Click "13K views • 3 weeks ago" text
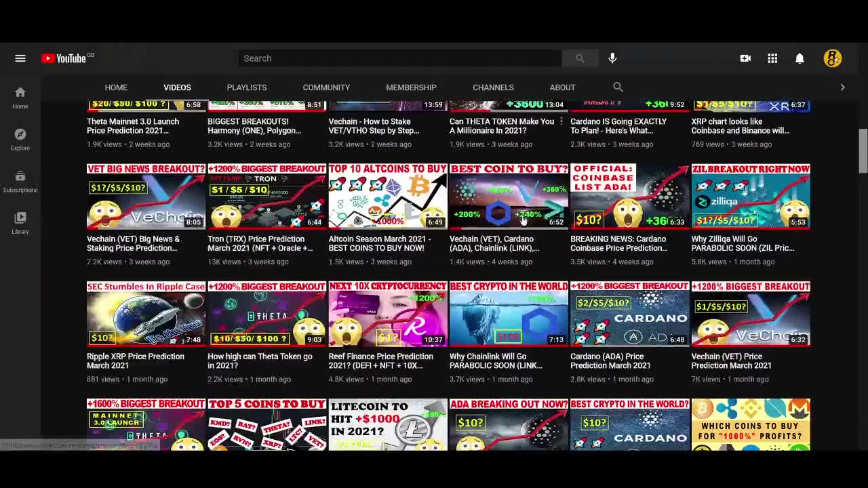 click(x=248, y=262)
